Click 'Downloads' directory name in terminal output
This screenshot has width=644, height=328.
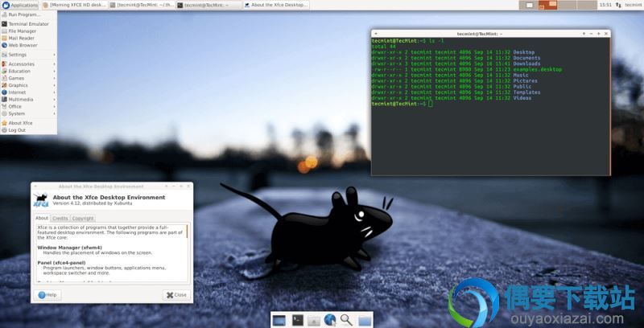coord(526,64)
